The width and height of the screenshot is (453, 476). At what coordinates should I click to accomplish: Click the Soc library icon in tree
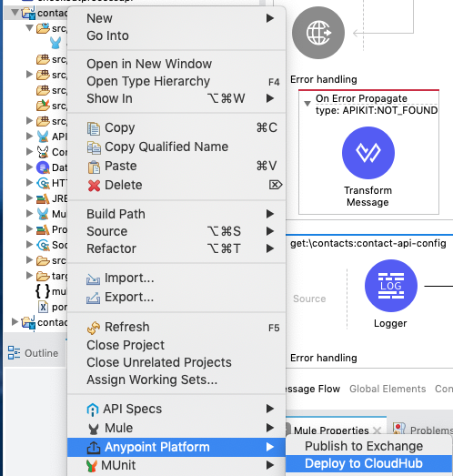pos(43,245)
